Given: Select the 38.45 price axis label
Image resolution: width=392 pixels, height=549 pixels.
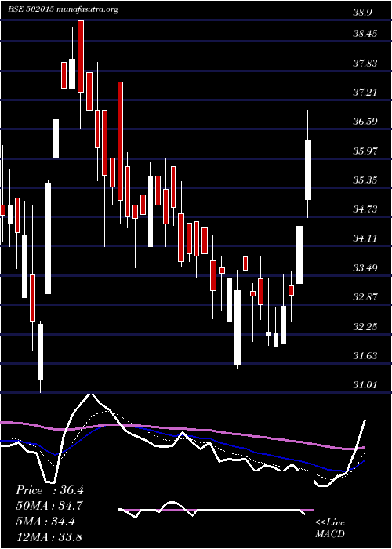Looking at the screenshot, I should click(365, 34).
